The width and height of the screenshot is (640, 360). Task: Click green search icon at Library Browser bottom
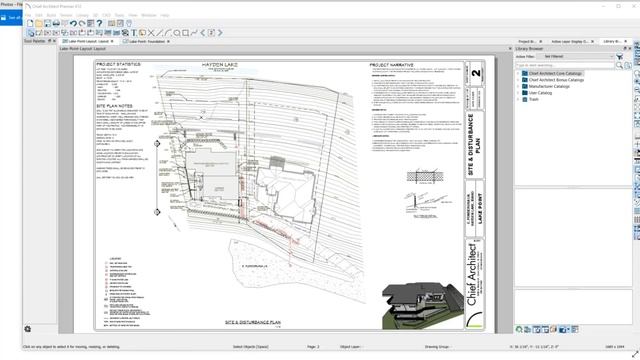(x=519, y=329)
